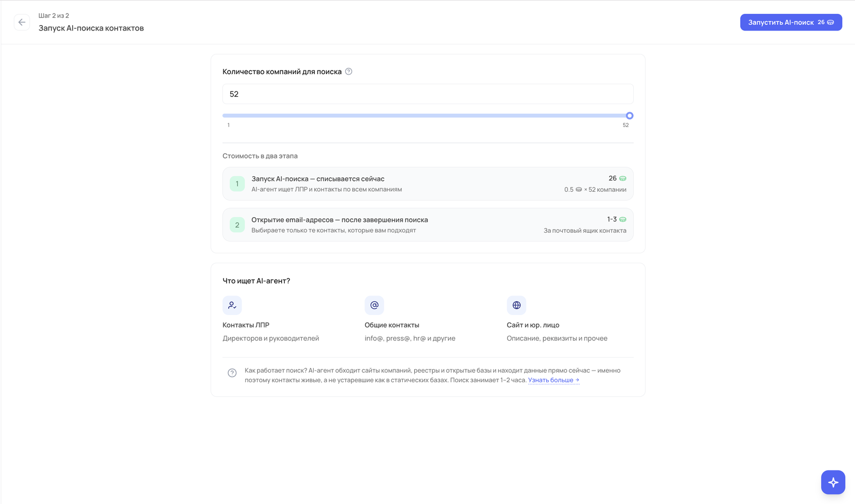Launch search with Запустить AI-поиск button
Viewport: 855px width, 504px height.
[791, 22]
